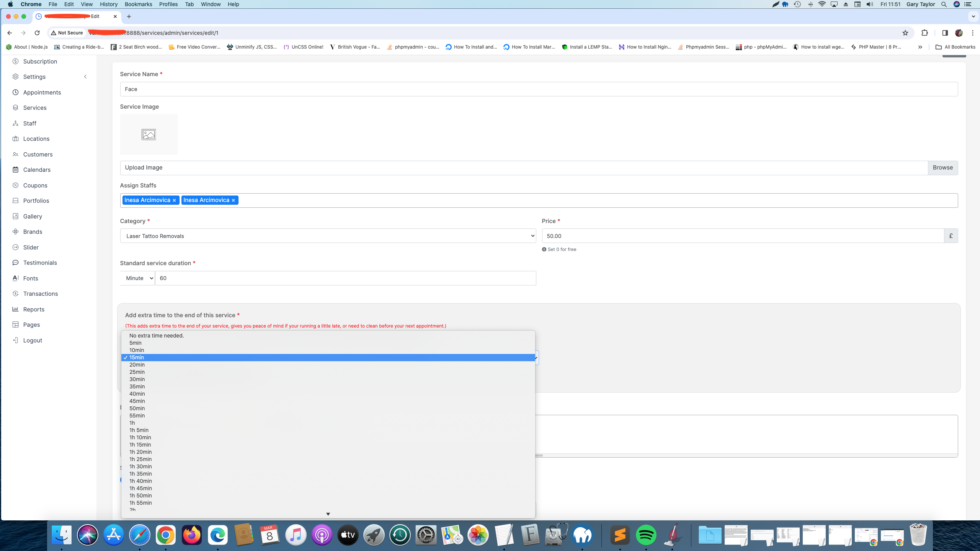
Task: Open Appointments from the sidebar
Action: pos(42,92)
